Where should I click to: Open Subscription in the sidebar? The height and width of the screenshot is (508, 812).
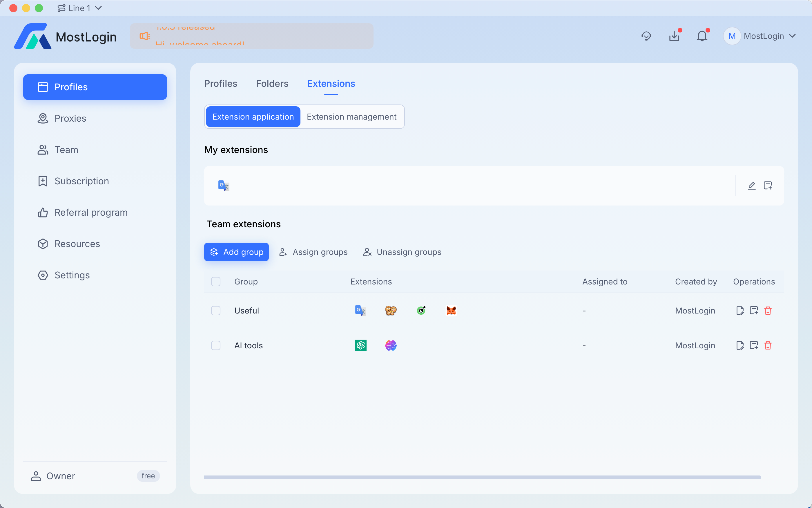pyautogui.click(x=95, y=181)
